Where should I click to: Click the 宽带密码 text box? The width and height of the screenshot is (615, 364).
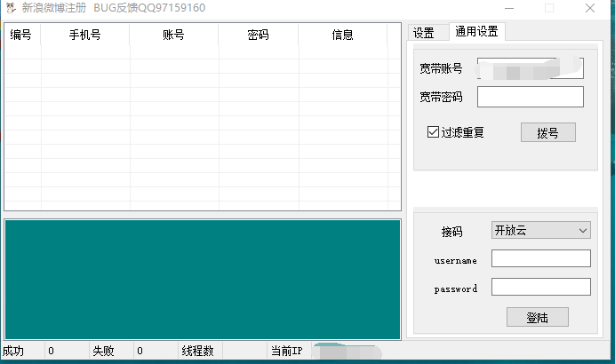pyautogui.click(x=530, y=97)
